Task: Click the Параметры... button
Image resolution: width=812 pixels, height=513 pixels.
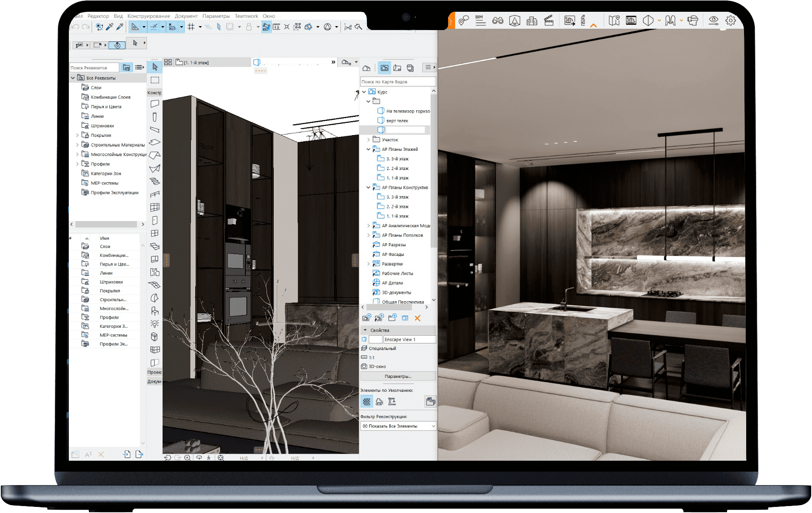Action: pos(398,376)
